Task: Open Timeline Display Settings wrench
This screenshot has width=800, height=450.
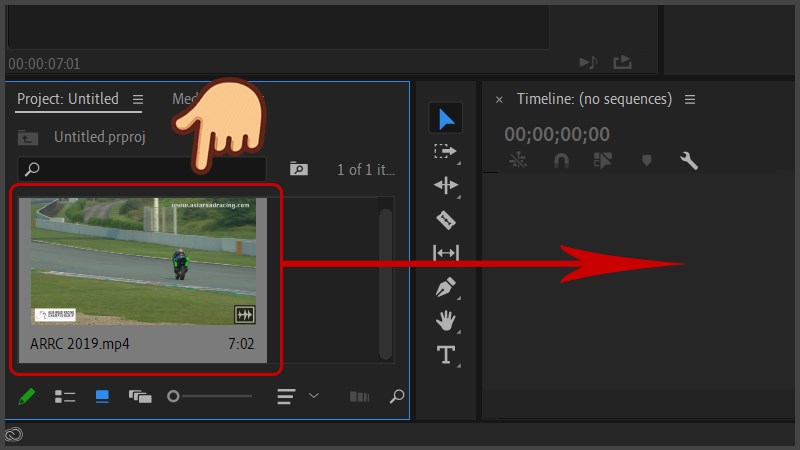Action: coord(689,161)
